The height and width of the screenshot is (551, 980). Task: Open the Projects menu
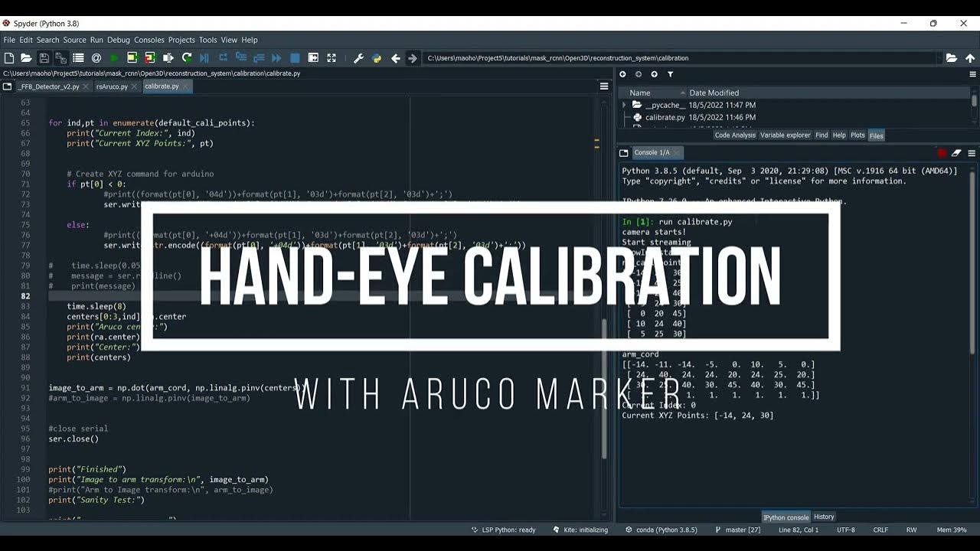[181, 40]
